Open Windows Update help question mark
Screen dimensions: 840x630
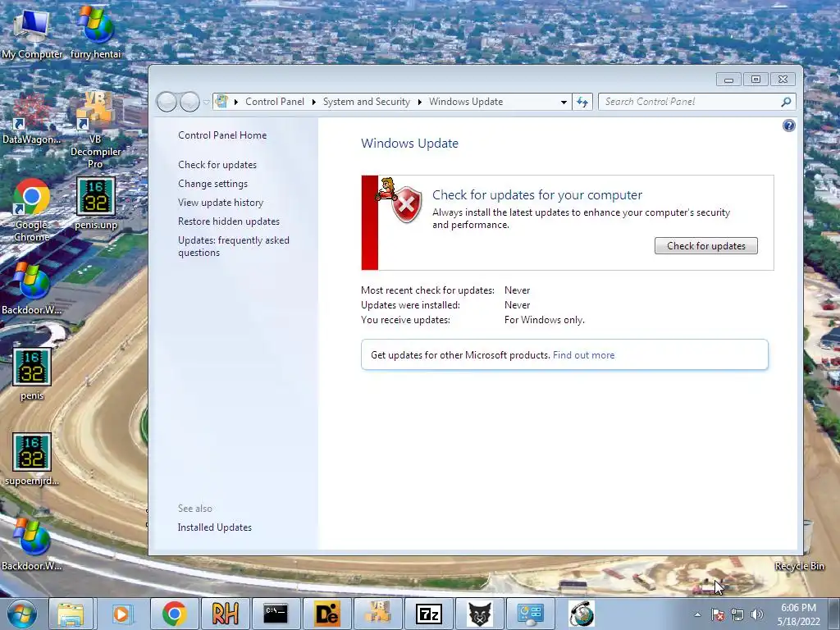(x=788, y=126)
